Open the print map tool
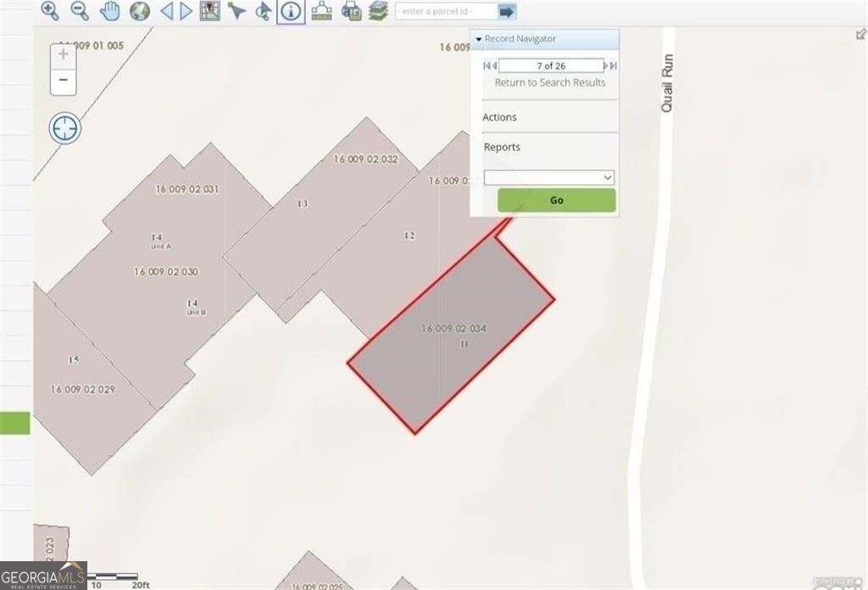 point(350,11)
